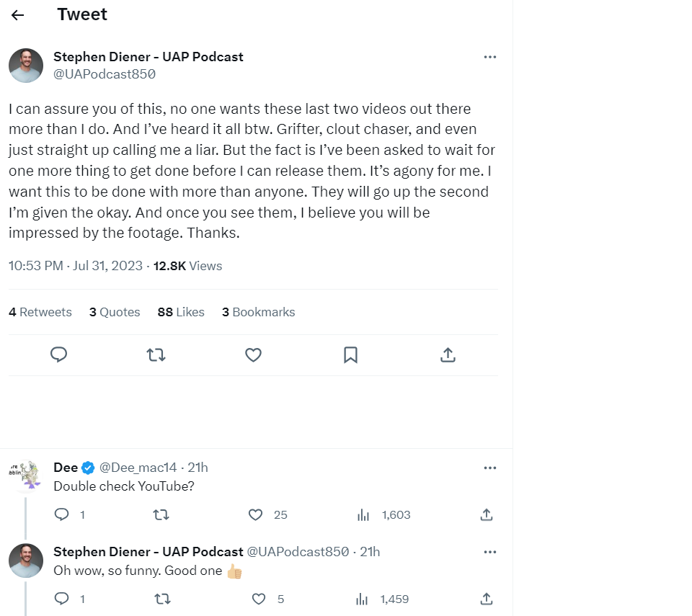Image resolution: width=692 pixels, height=616 pixels.
Task: Reply to Dee's comment
Action: coord(62,514)
